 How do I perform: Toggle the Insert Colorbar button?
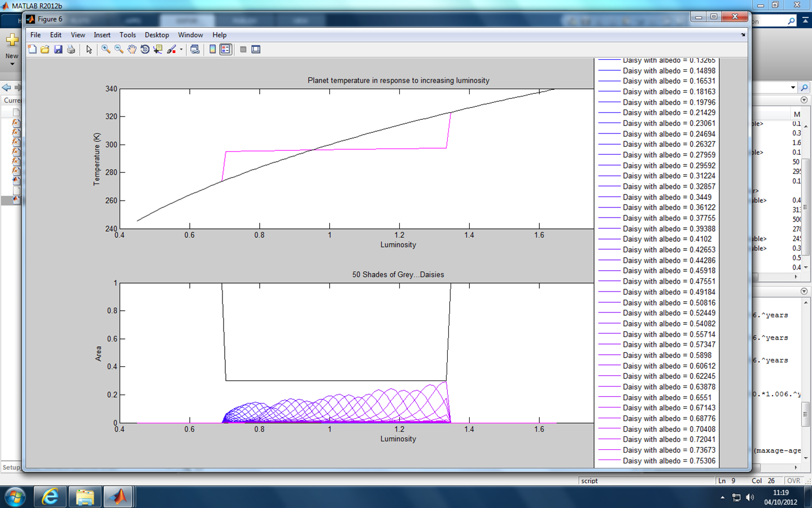(x=212, y=50)
